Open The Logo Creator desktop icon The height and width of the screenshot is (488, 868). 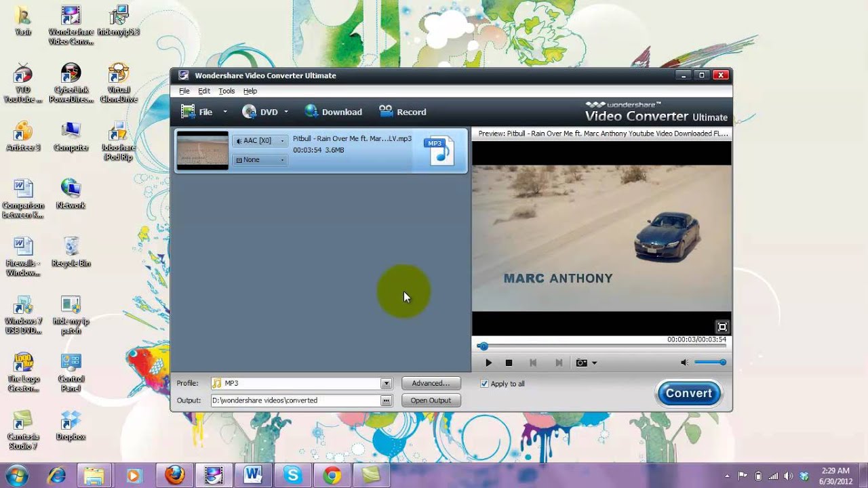point(23,373)
